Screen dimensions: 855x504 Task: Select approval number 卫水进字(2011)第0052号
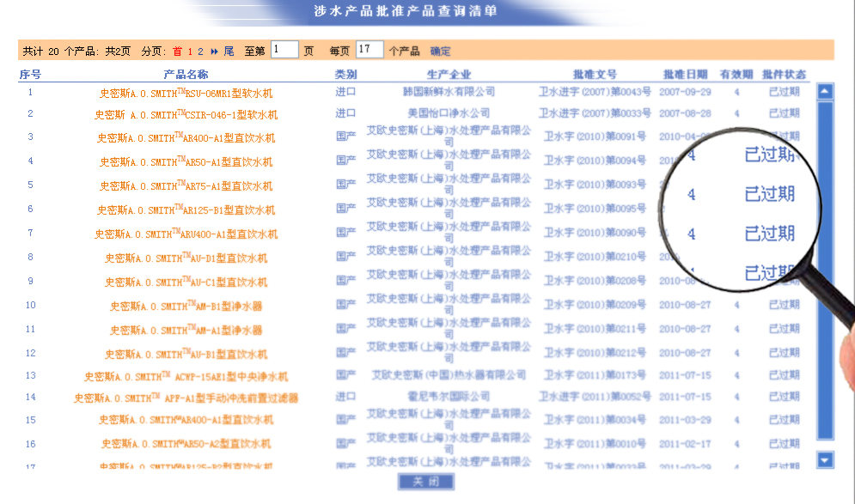(x=595, y=397)
